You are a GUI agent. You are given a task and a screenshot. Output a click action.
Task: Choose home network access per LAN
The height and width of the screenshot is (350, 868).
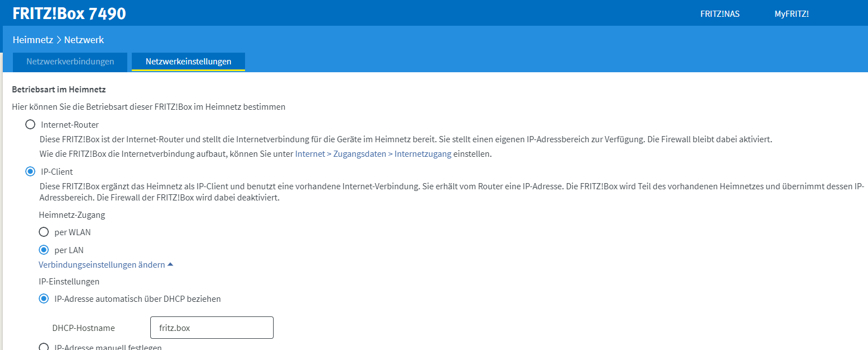pos(44,250)
